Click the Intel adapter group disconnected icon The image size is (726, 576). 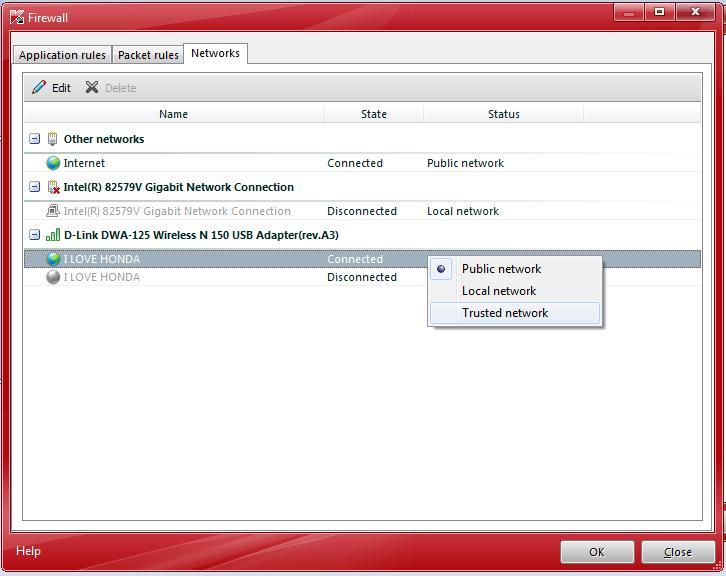53,187
